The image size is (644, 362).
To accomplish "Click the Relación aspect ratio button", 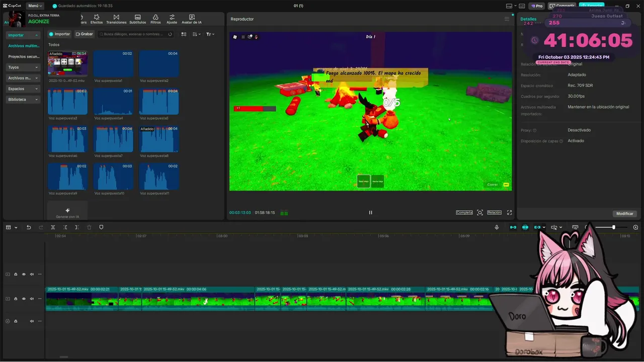I will coord(494,213).
